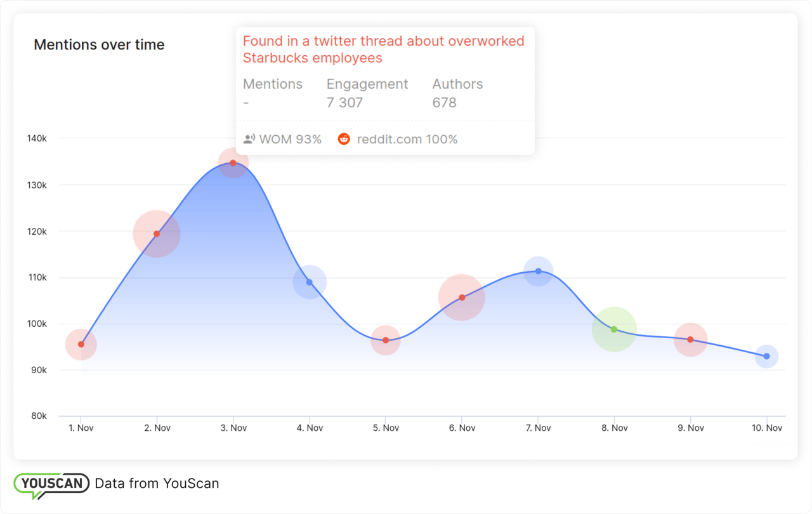Click the WOM 93% label
This screenshot has height=514, width=812.
point(290,139)
